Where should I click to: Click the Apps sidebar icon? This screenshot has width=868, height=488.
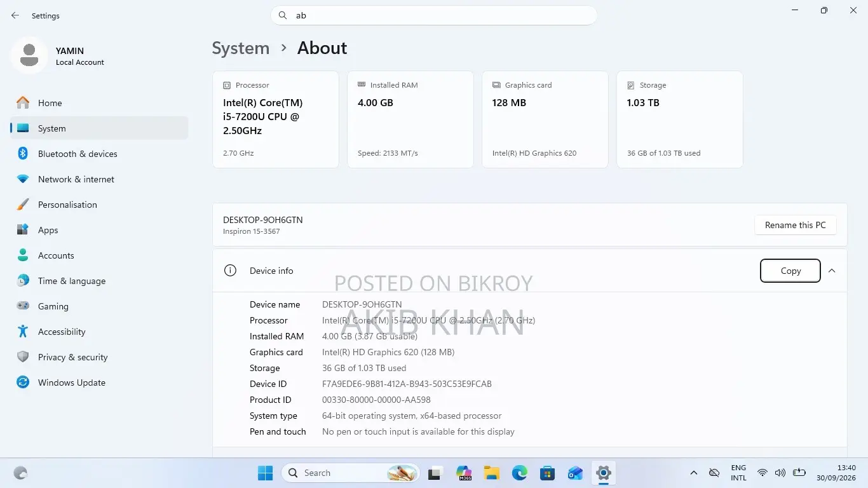(23, 230)
